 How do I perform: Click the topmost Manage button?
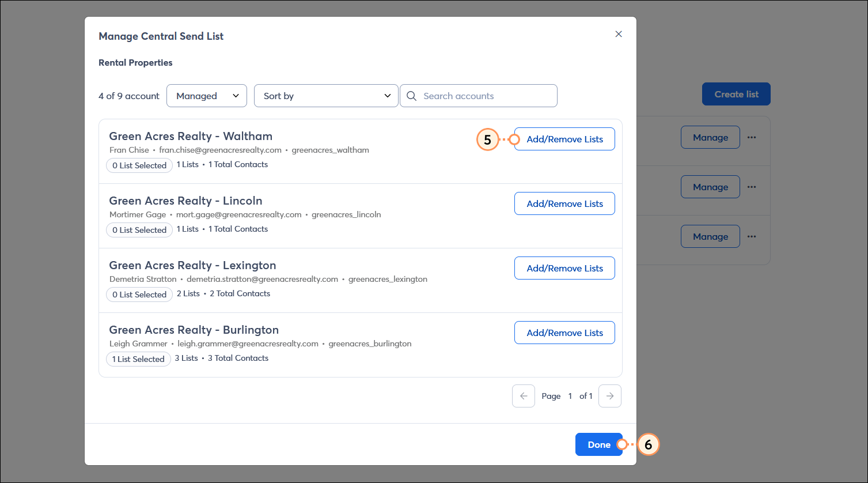click(710, 137)
